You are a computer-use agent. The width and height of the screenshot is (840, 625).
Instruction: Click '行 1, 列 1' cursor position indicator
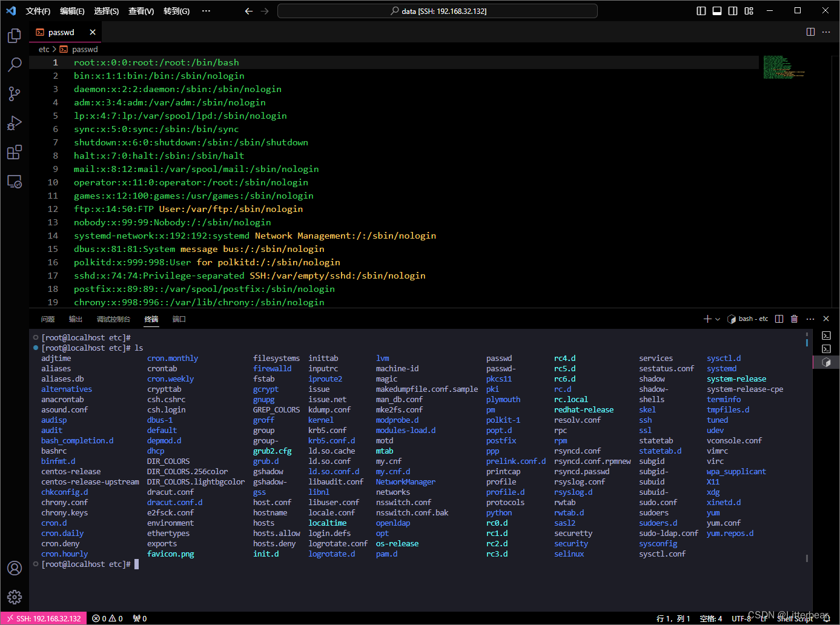tap(674, 618)
